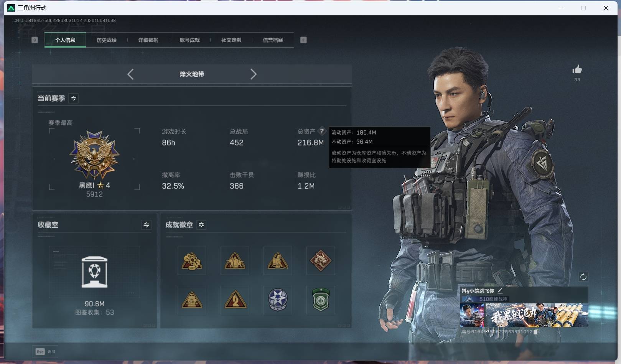Switch to the 历史战绩 tab
Viewport: 621px width, 364px height.
coord(107,40)
